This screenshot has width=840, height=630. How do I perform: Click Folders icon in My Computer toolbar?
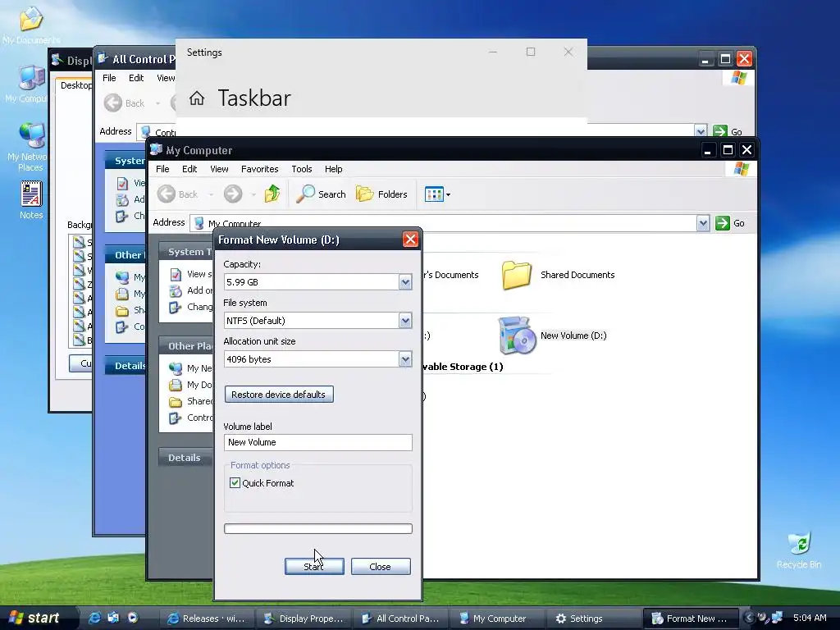[365, 194]
